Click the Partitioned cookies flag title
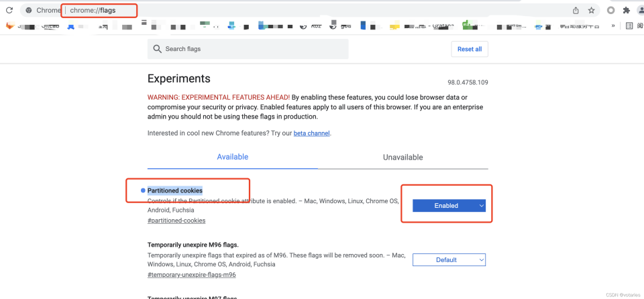The image size is (644, 299). pyautogui.click(x=174, y=190)
